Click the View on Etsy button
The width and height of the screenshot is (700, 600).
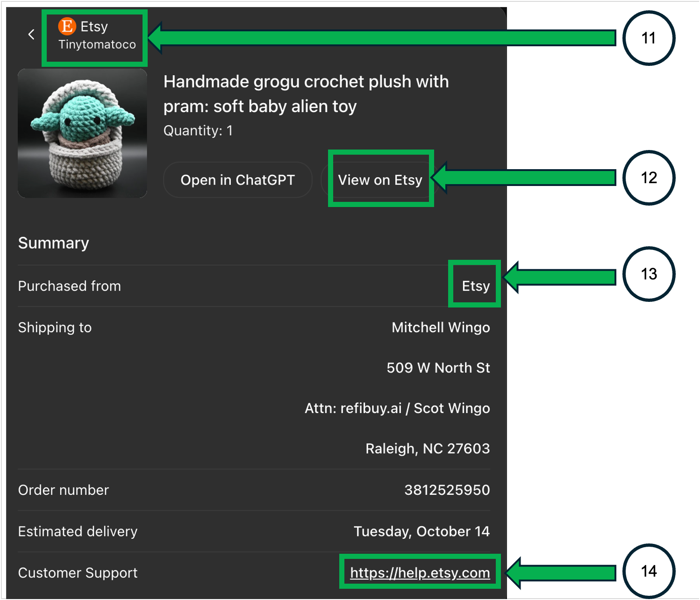380,180
